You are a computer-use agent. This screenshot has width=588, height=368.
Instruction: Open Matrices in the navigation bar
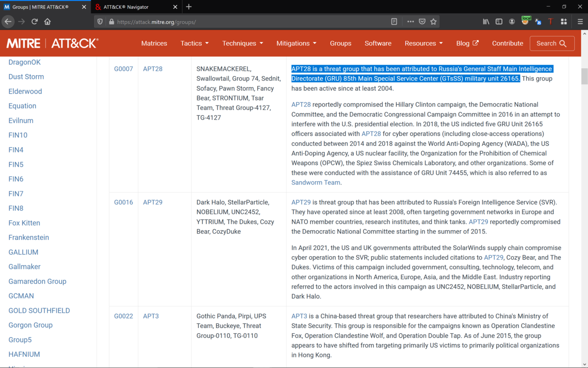[x=154, y=43]
